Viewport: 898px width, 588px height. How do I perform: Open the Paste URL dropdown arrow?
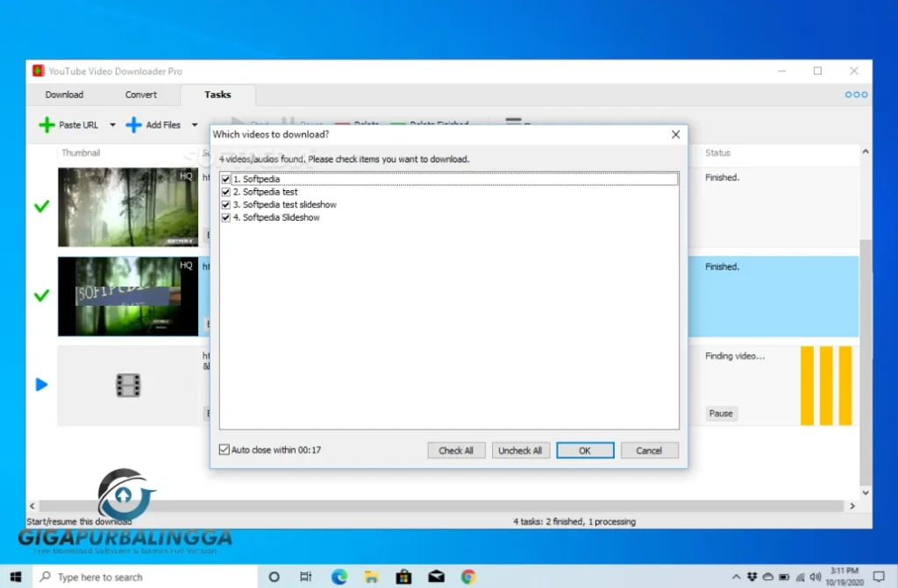(x=113, y=124)
